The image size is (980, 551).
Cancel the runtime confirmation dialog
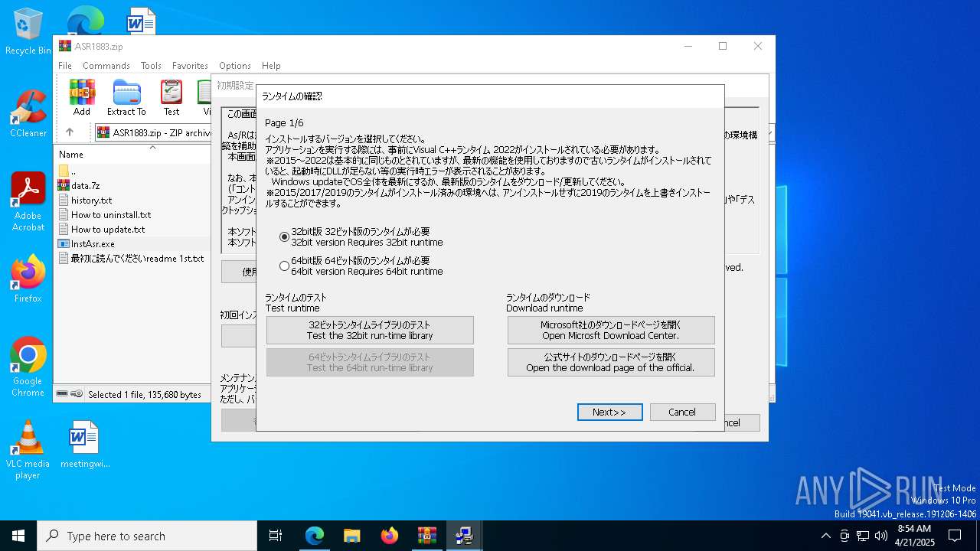coord(682,412)
